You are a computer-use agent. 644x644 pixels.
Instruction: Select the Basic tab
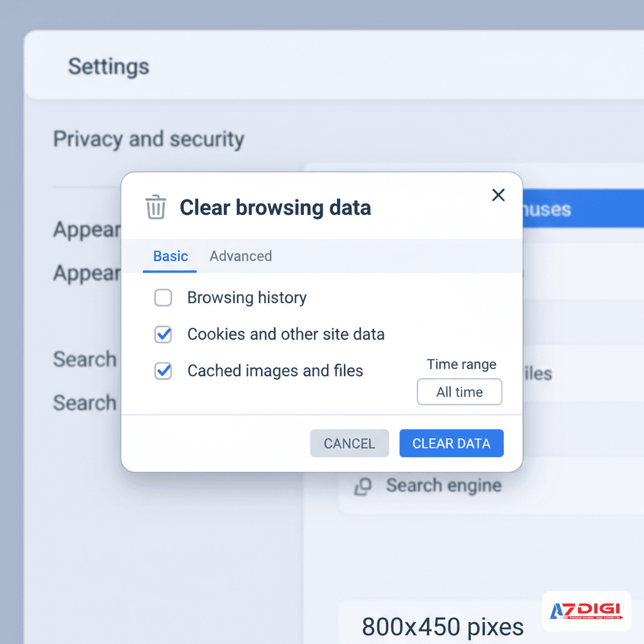170,256
